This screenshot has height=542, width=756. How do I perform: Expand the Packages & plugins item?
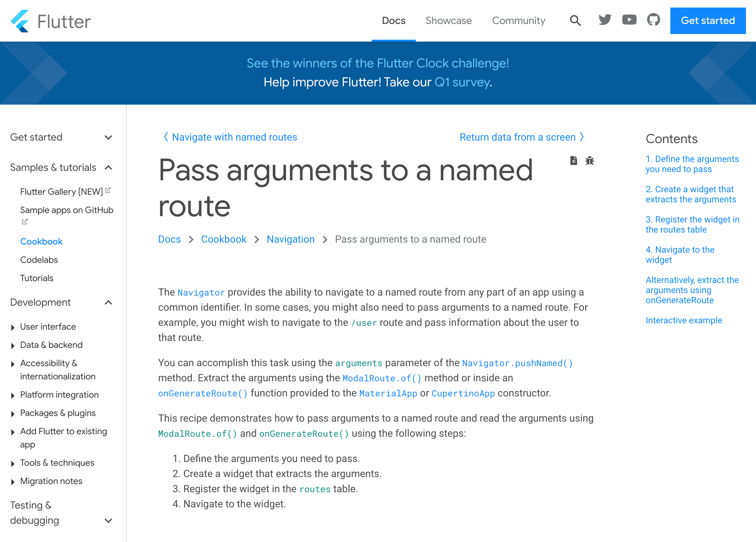tap(13, 413)
